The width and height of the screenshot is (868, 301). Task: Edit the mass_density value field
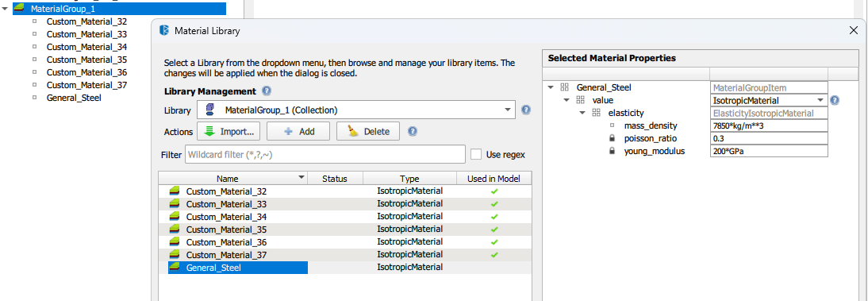click(x=769, y=125)
